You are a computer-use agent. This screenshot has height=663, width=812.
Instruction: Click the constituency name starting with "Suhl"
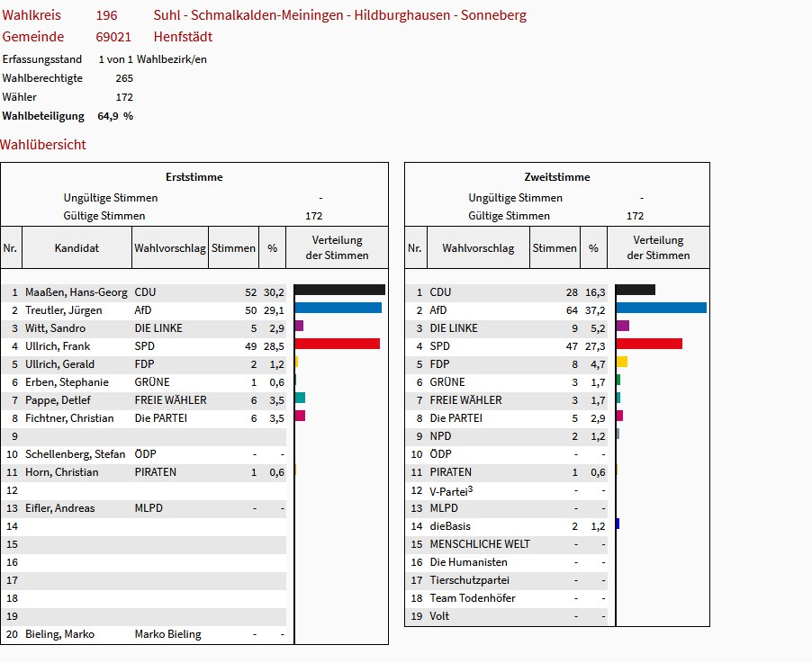(x=339, y=15)
